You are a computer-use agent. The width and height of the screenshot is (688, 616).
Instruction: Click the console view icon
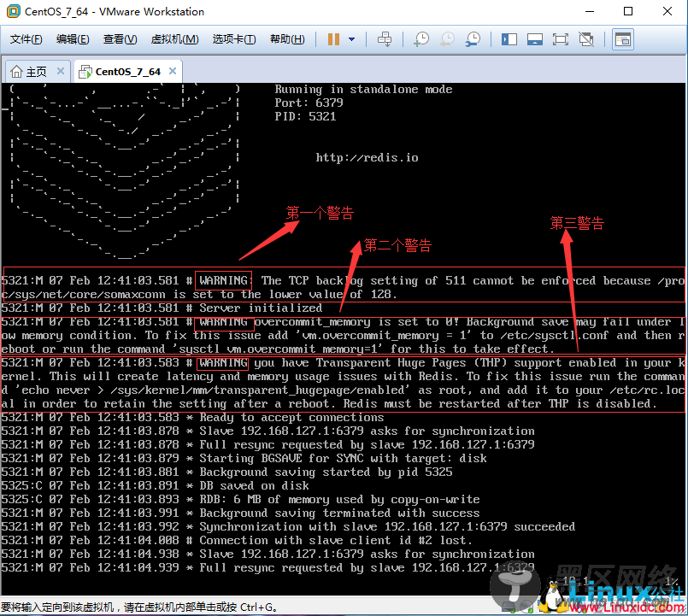pyautogui.click(x=623, y=39)
